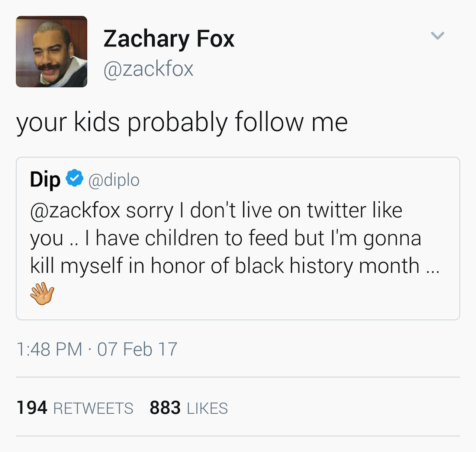
Task: Visit the @diplo handle
Action: (x=114, y=180)
